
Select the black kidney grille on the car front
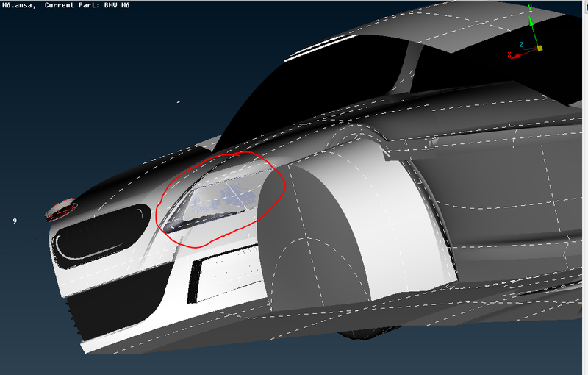point(102,235)
